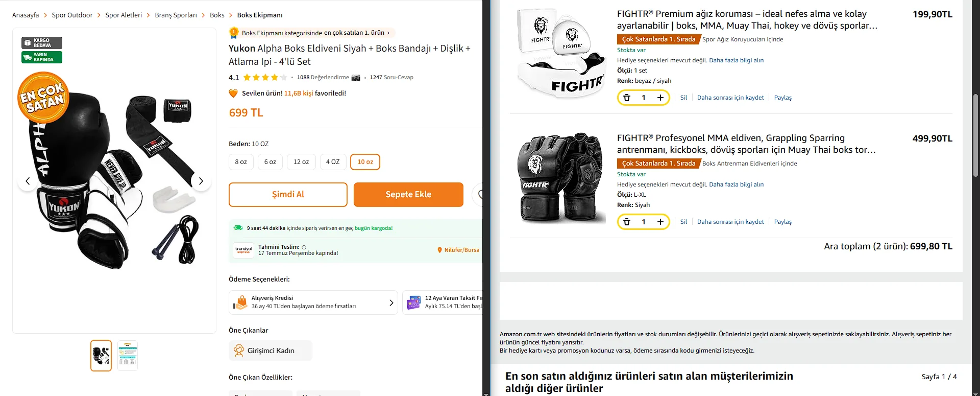980x396 pixels.
Task: Navigate to Boks breadcrumb category
Action: coord(217,15)
